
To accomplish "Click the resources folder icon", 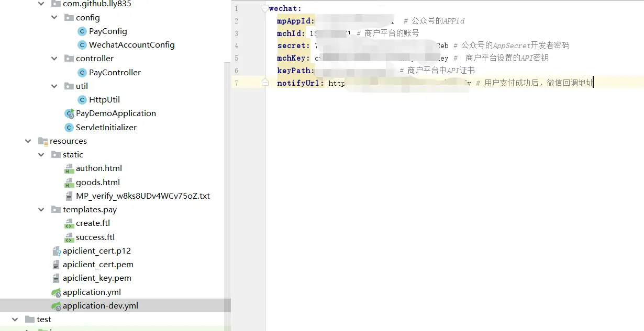I will [43, 141].
